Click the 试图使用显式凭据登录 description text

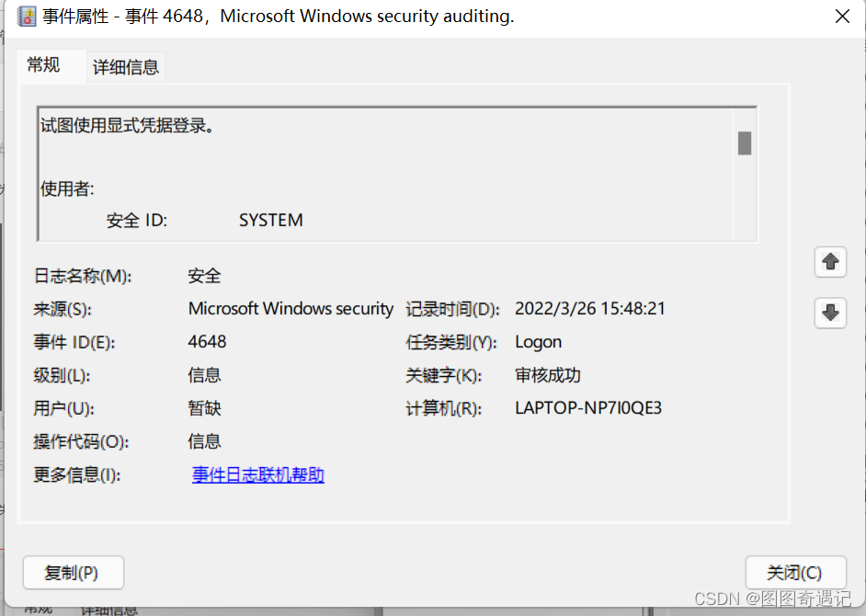[x=127, y=125]
